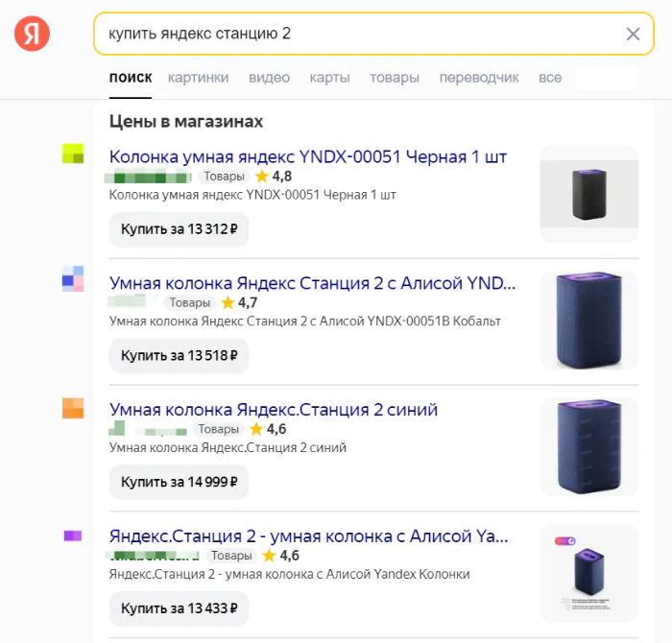Click the orange store favicon
672x643 pixels.
(73, 408)
